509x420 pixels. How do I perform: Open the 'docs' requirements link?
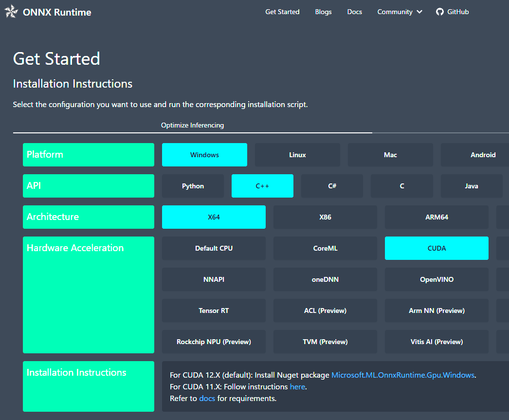(x=207, y=399)
